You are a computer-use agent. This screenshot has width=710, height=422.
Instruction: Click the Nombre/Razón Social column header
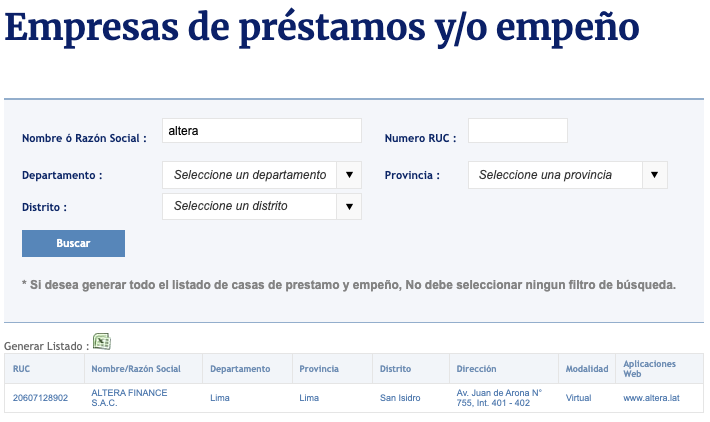[x=136, y=369]
